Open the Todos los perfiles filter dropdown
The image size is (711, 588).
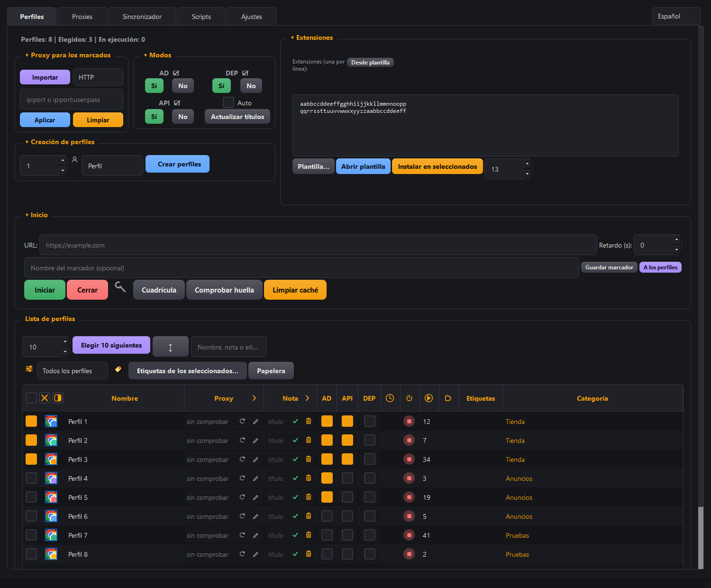click(x=73, y=371)
